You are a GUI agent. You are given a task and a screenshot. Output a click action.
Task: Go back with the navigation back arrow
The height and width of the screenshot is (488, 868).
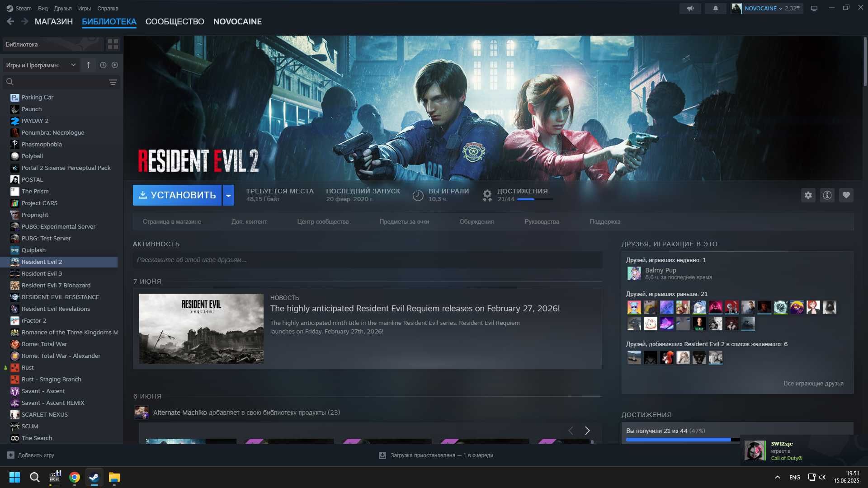click(x=10, y=21)
